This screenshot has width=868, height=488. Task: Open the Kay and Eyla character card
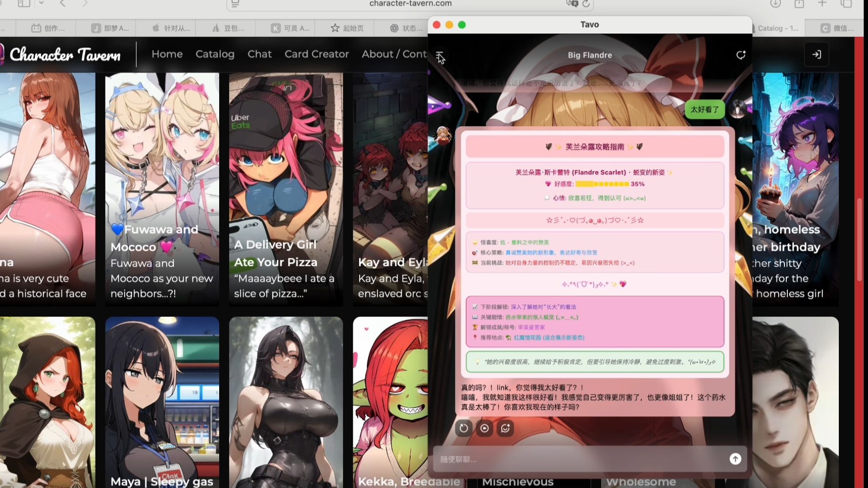click(390, 189)
